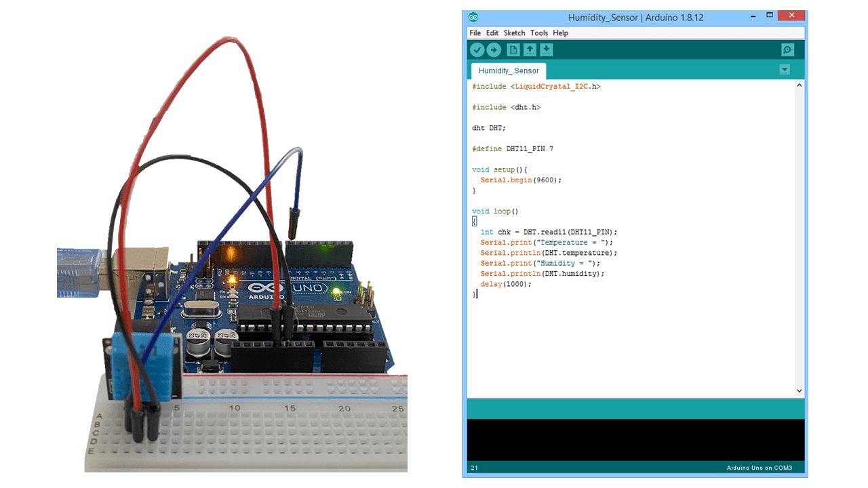Open the Sketch menu

(x=515, y=33)
